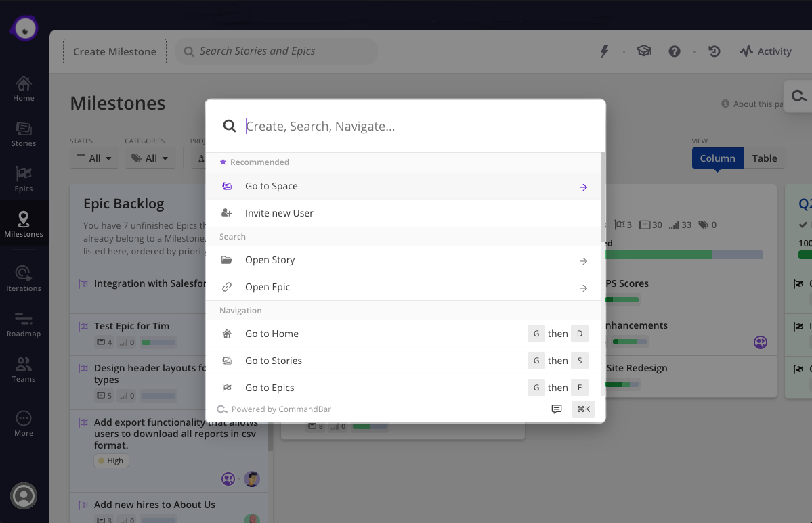This screenshot has height=523, width=812.
Task: Expand the States All dropdown
Action: tap(94, 158)
